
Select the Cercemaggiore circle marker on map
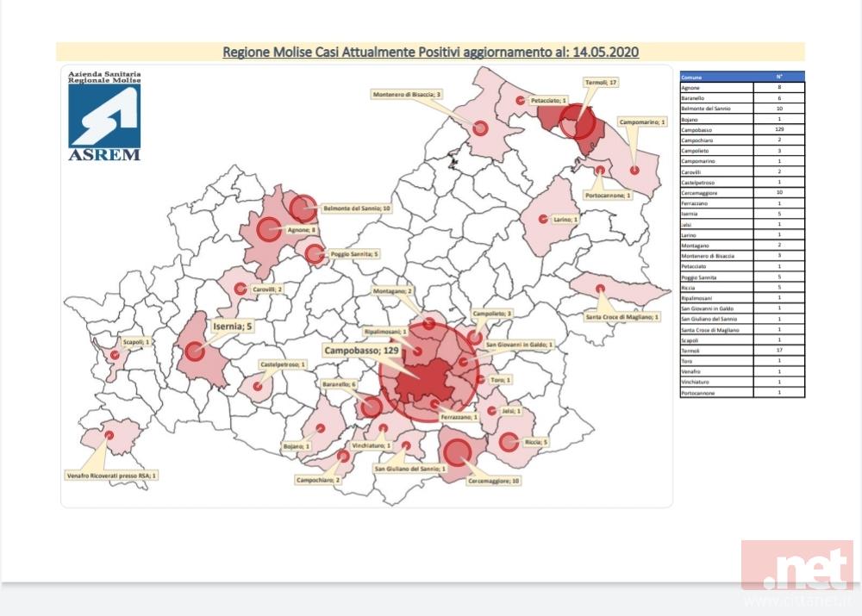[x=456, y=451]
